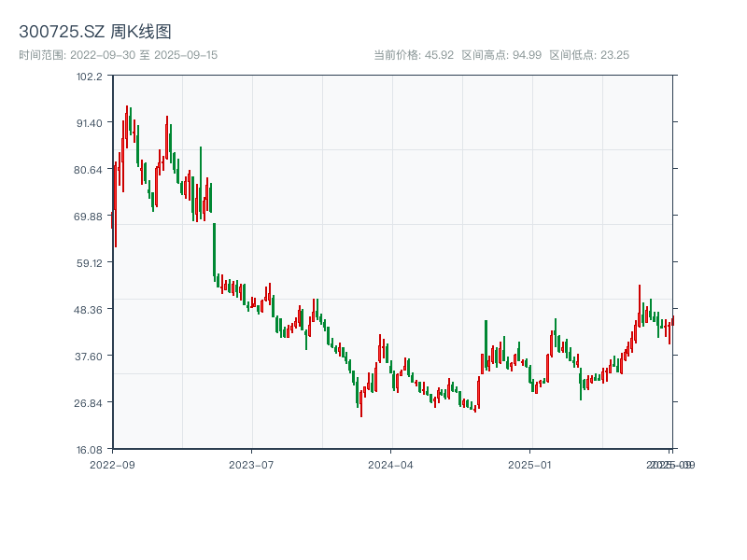Click the y-axis label "37.60"
Viewport: 747px width, 560px height.
[x=88, y=357]
